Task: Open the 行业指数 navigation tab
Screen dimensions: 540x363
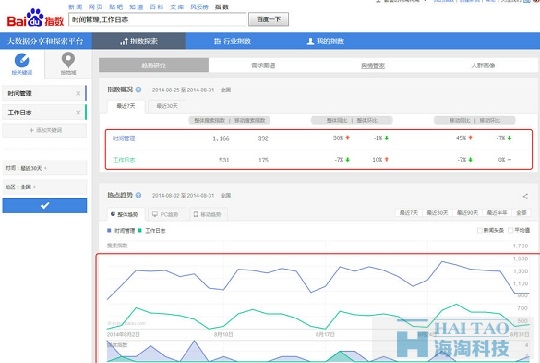Action: [232, 41]
